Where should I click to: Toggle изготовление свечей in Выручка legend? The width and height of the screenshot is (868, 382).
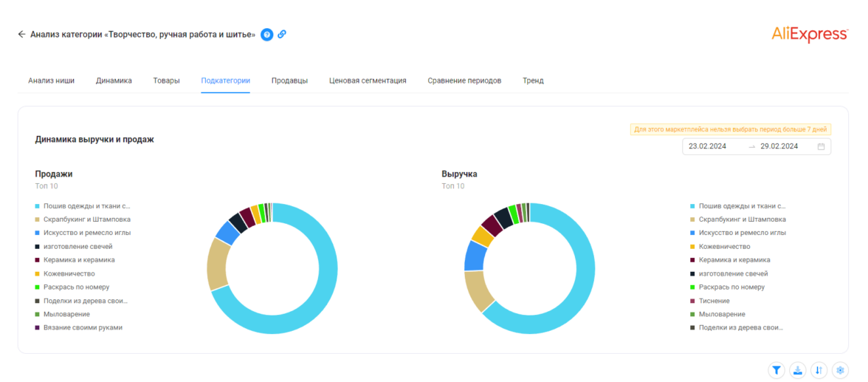point(729,273)
